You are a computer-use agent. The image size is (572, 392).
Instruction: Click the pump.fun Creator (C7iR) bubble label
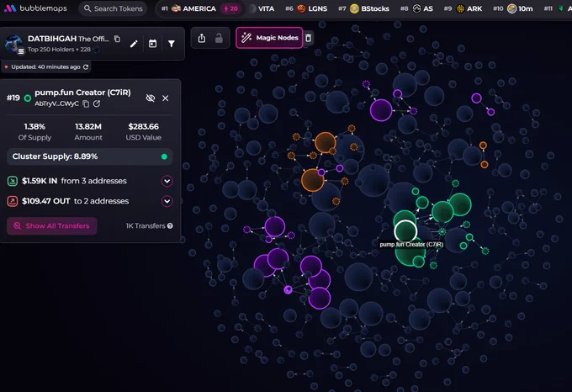pos(411,244)
